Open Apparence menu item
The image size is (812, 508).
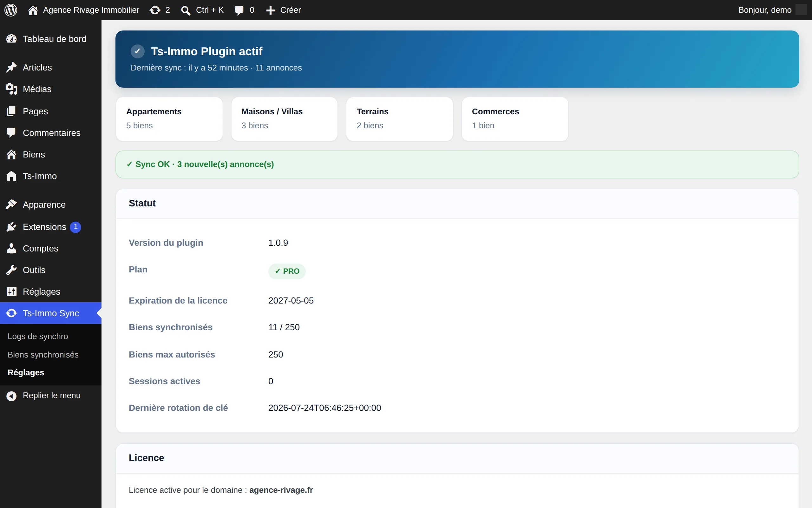pos(51,204)
